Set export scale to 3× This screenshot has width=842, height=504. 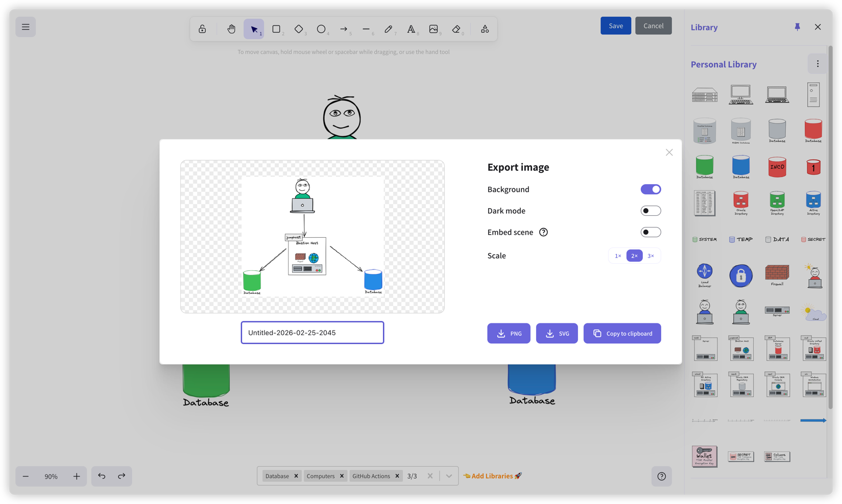click(x=651, y=256)
